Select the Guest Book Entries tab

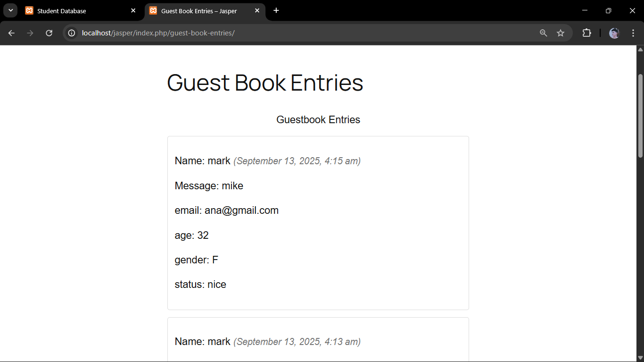tap(198, 11)
